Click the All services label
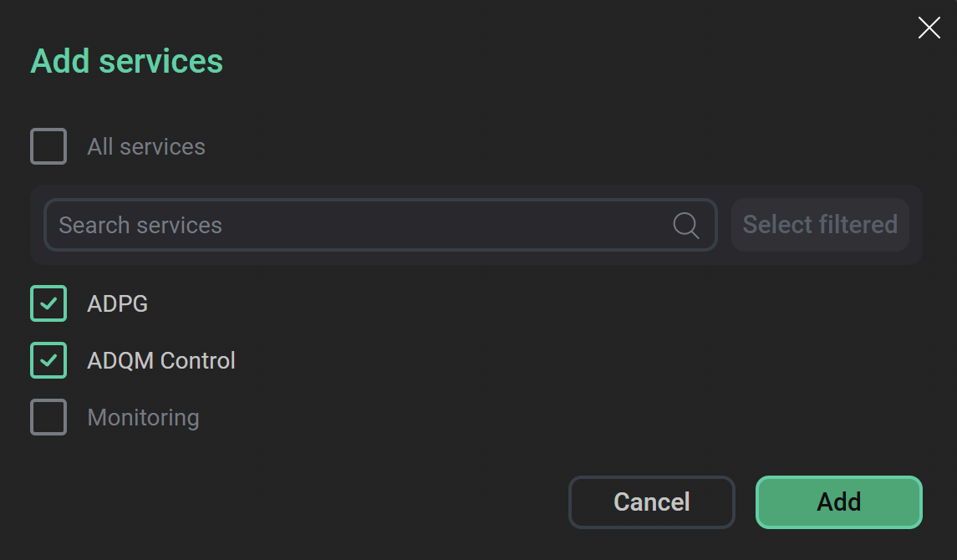 (x=146, y=146)
